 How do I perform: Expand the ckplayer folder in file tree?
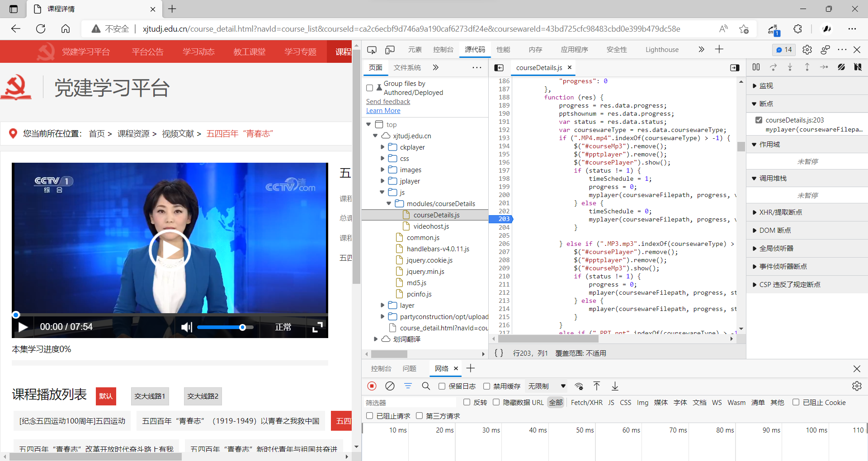click(382, 147)
